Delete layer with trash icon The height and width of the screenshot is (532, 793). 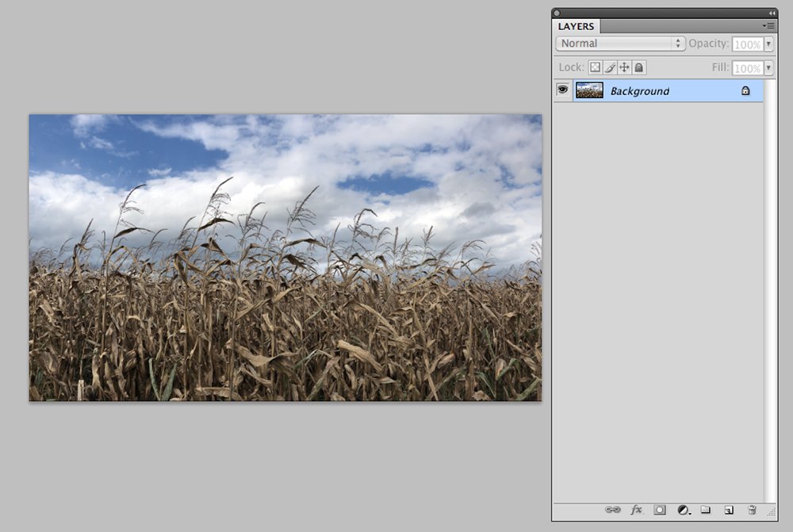pos(752,510)
